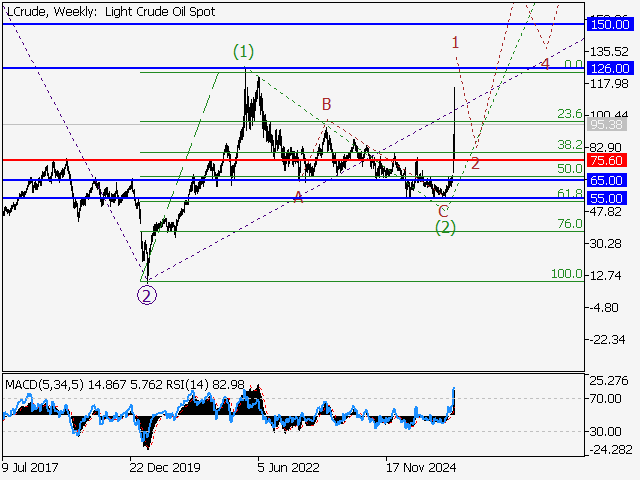
Task: Click the 150.00 blue price level label
Action: click(x=607, y=23)
